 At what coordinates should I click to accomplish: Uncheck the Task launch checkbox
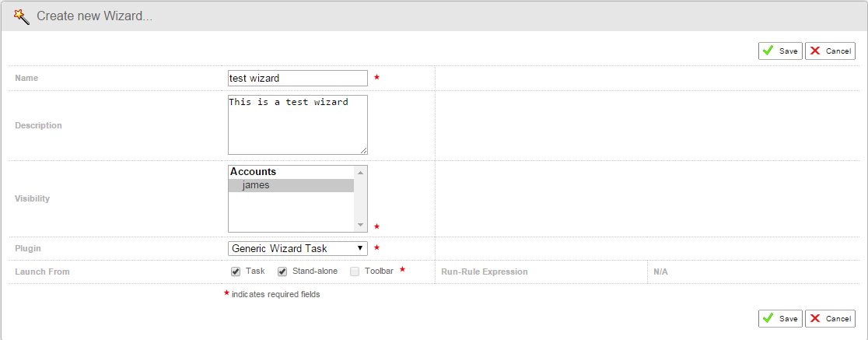235,272
